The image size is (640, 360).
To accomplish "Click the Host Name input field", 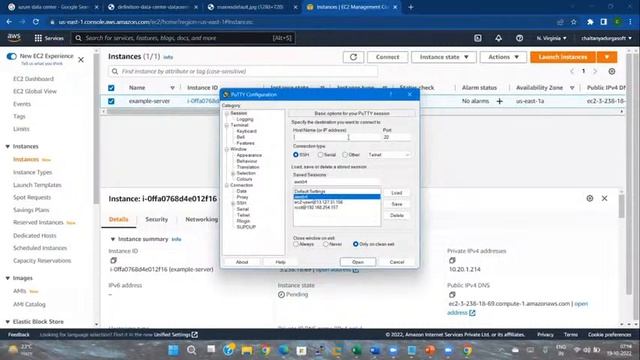I will point(336,137).
